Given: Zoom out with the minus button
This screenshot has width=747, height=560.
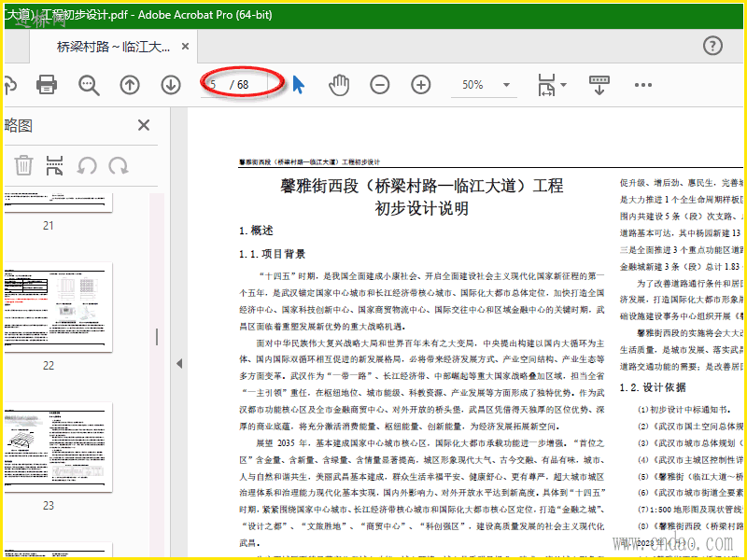Looking at the screenshot, I should click(380, 85).
